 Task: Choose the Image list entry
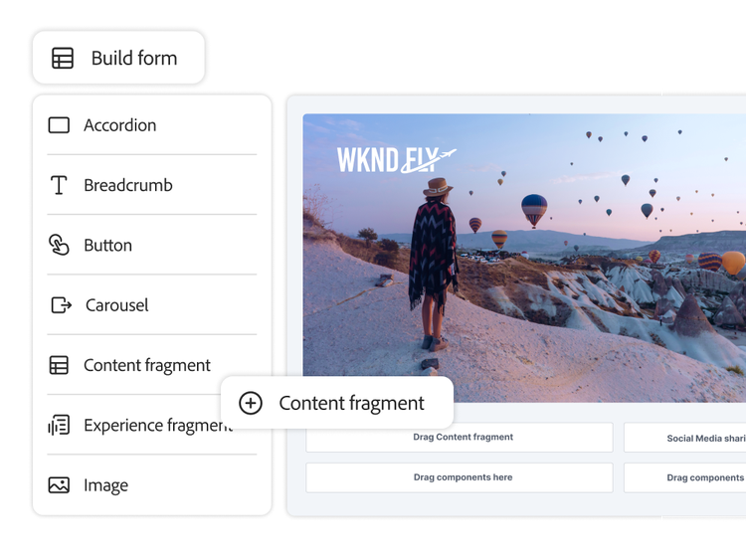(105, 485)
